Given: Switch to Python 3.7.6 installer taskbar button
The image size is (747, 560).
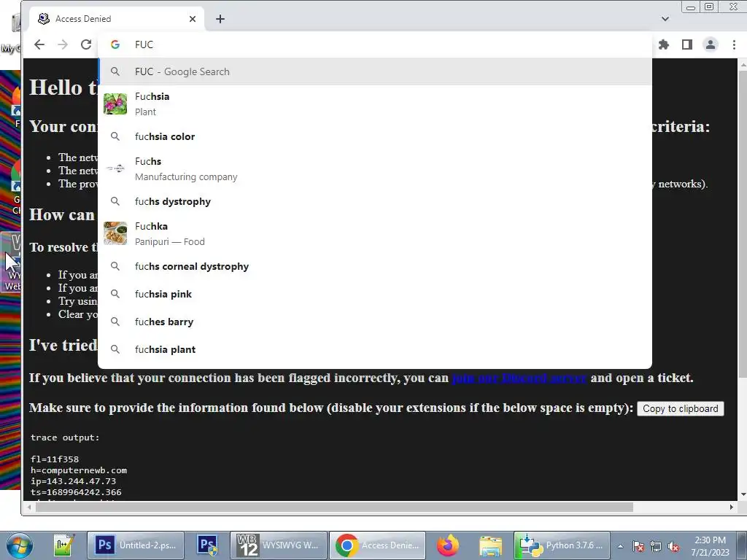Looking at the screenshot, I should (561, 545).
